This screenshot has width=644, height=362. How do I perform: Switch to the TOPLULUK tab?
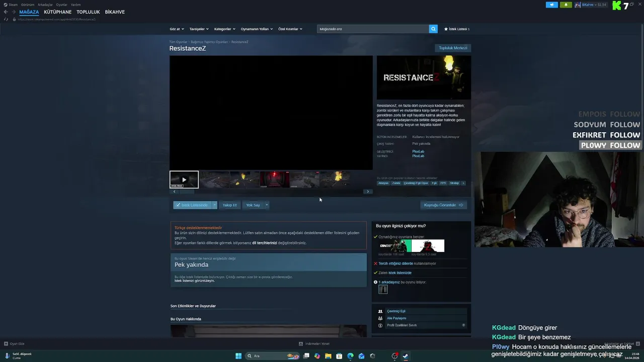[88, 12]
